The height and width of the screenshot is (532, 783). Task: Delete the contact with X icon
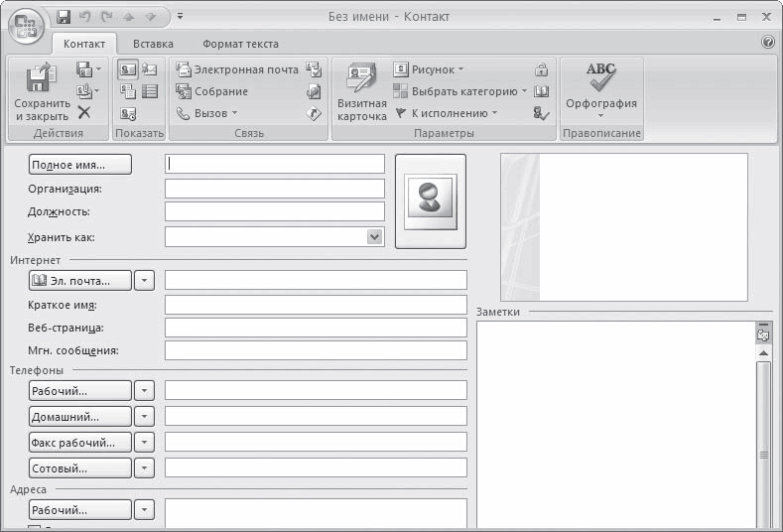(x=84, y=112)
